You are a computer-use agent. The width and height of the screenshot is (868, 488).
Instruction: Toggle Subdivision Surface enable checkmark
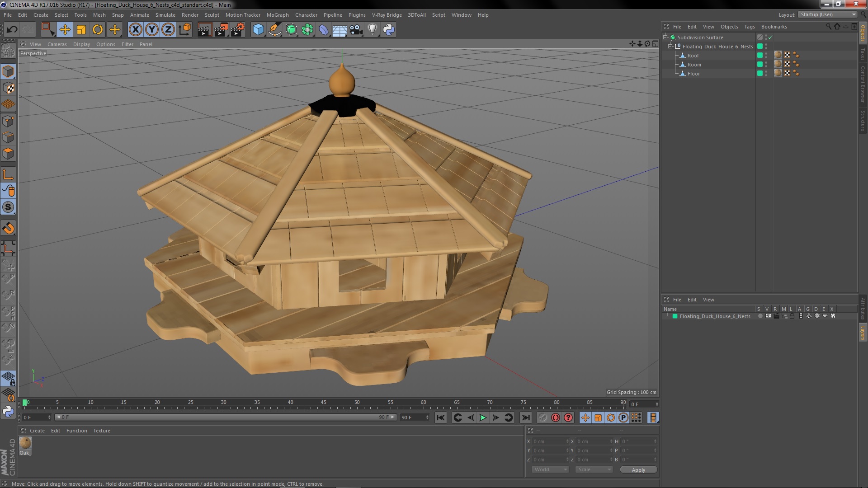click(x=770, y=38)
